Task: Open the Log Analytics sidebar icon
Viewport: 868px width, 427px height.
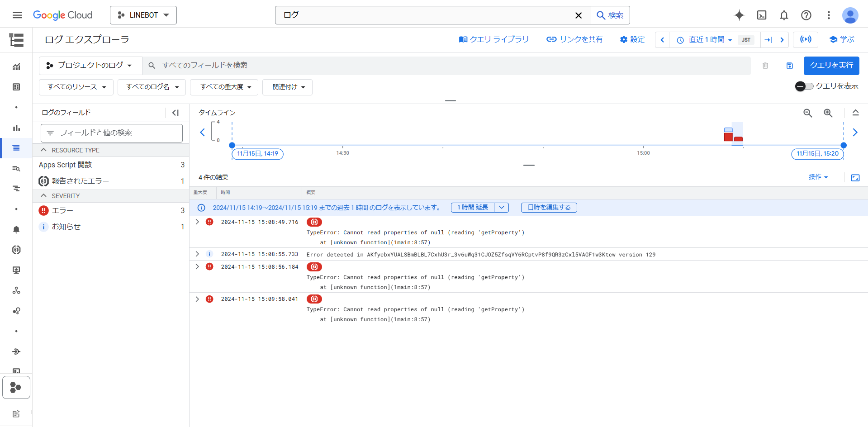Action: tap(16, 168)
